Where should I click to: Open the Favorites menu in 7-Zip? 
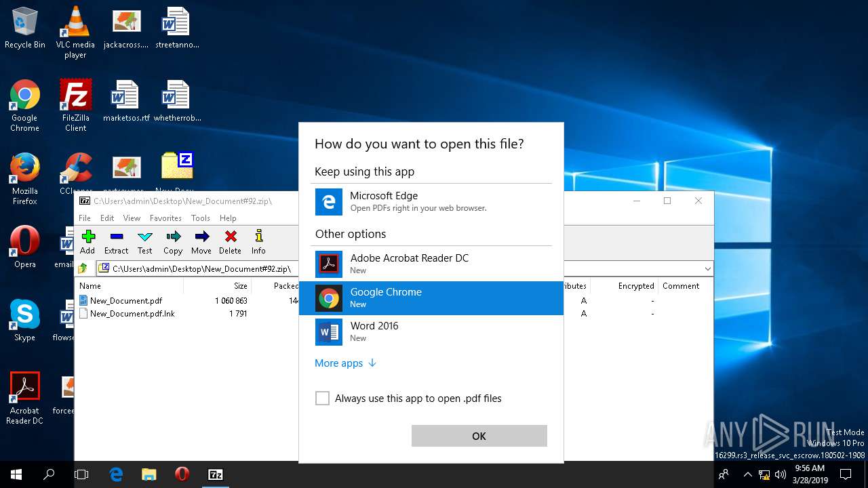tap(165, 218)
